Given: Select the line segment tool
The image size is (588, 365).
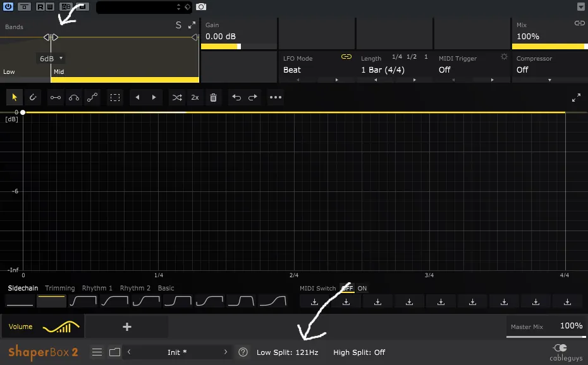Looking at the screenshot, I should click(x=56, y=97).
